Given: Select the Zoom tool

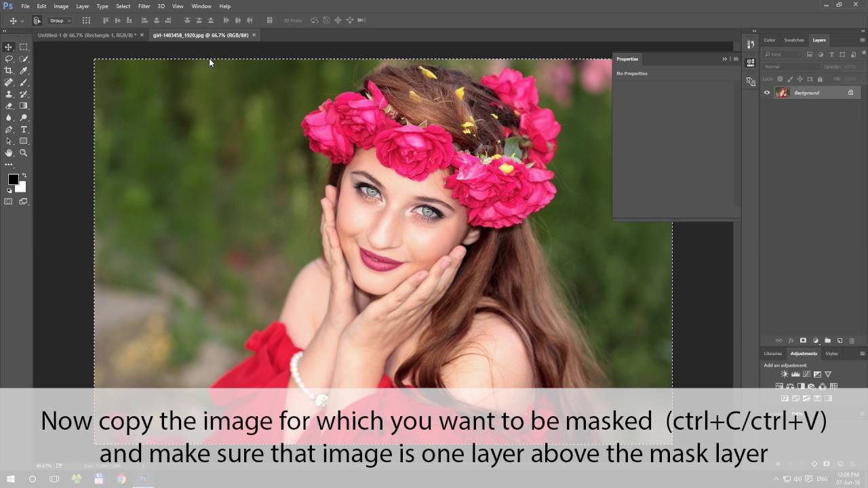Looking at the screenshot, I should coord(24,152).
